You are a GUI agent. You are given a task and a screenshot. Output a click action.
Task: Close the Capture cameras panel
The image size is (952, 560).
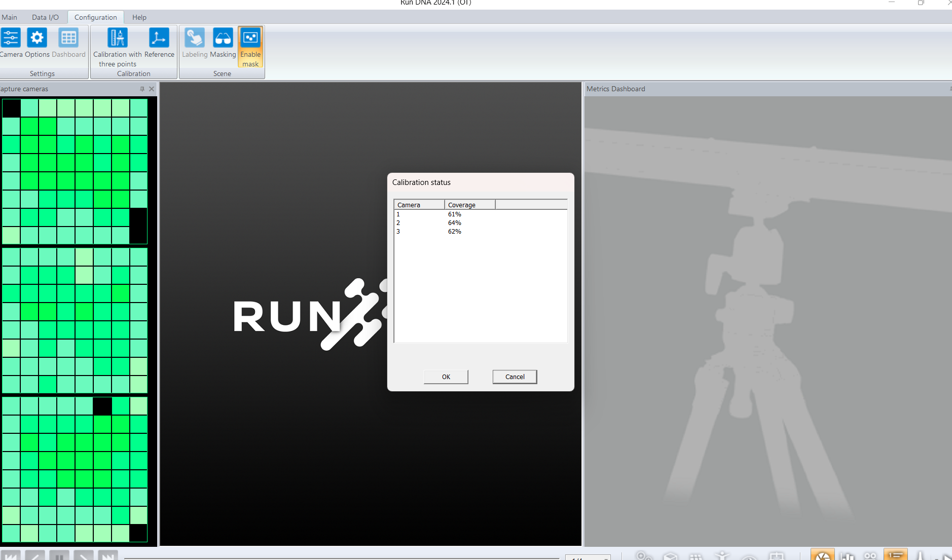(152, 89)
